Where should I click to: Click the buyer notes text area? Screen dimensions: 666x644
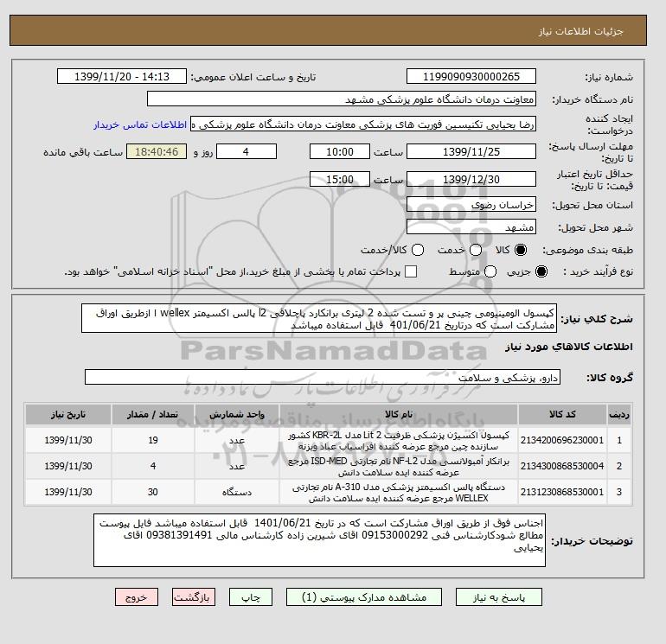coord(319,540)
